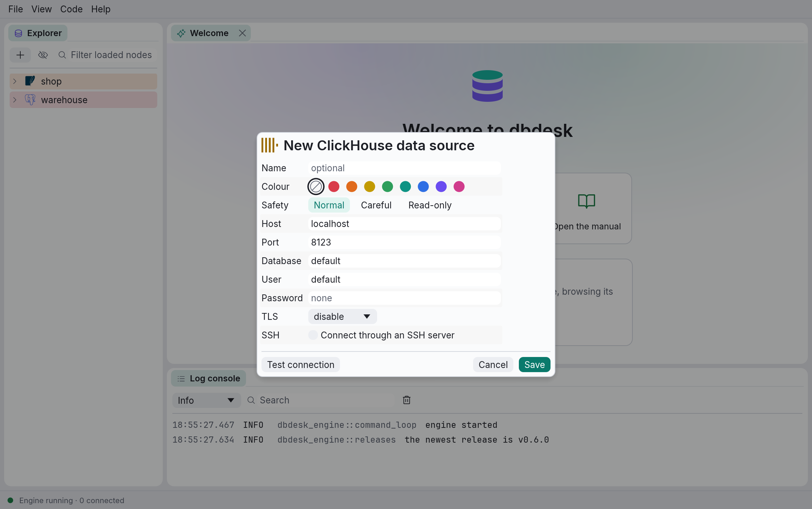
Task: Click the warehouse PostgreSQL elephant icon
Action: [x=30, y=100]
